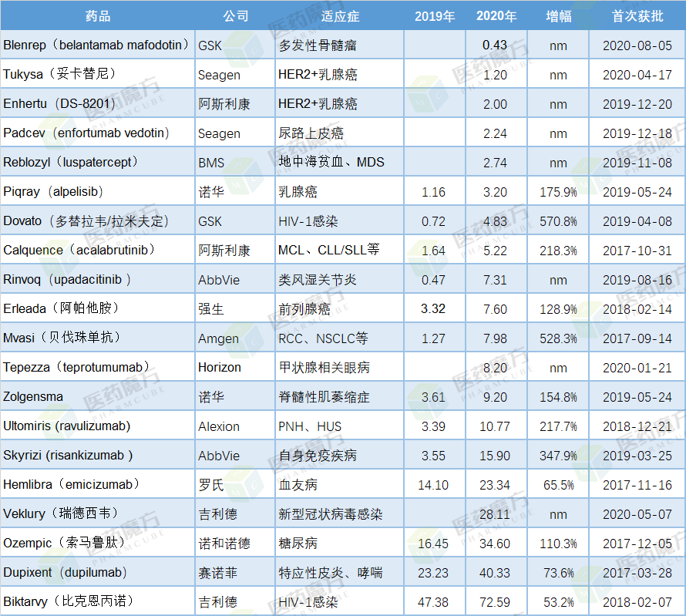Click the 强生 company cell
686x616 pixels.
click(x=235, y=308)
